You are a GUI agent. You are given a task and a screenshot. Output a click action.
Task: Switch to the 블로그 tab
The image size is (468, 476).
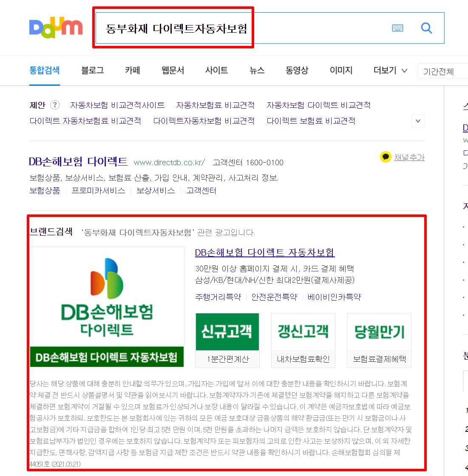click(93, 70)
